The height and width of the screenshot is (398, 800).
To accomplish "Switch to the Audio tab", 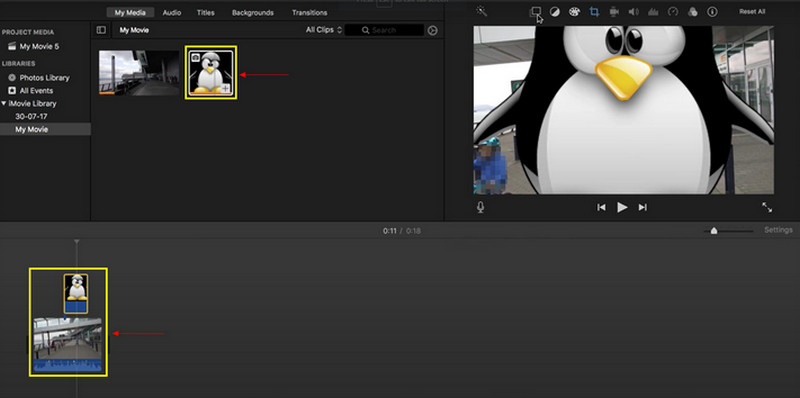I will coord(172,13).
